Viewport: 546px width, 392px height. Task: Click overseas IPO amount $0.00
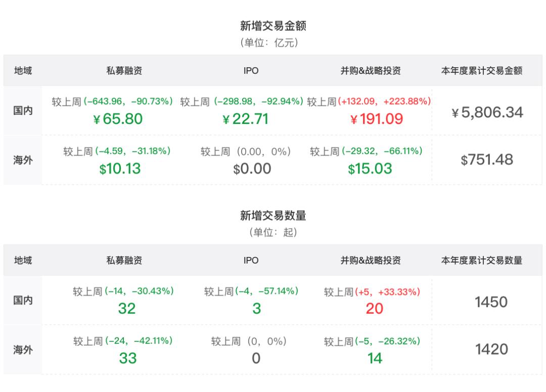[252, 168]
